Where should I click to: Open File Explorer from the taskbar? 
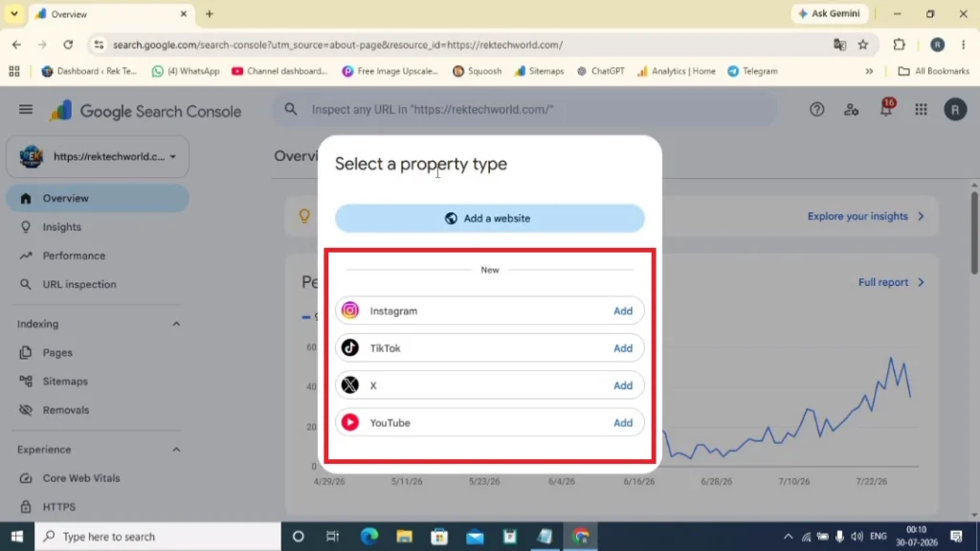tap(405, 537)
